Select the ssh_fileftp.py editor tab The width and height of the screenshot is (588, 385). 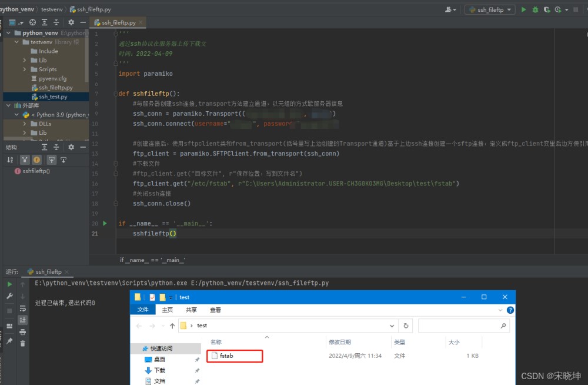pyautogui.click(x=118, y=22)
